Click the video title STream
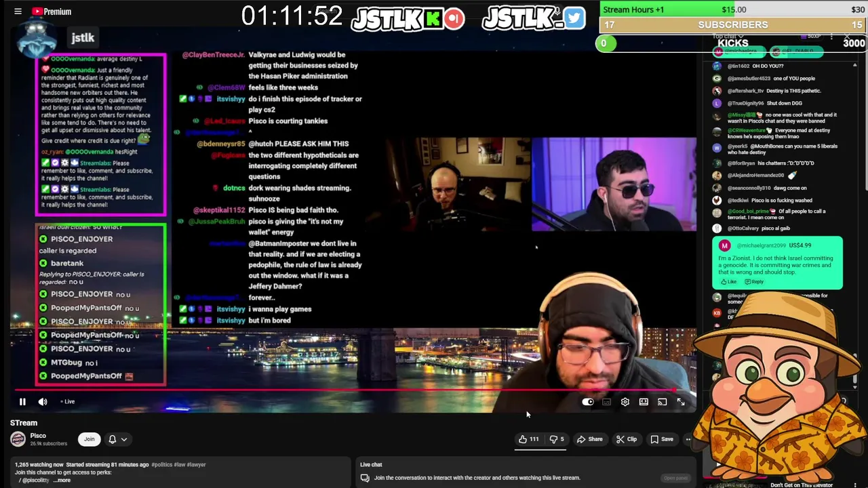Viewport: 868px width, 488px height. pos(24,423)
